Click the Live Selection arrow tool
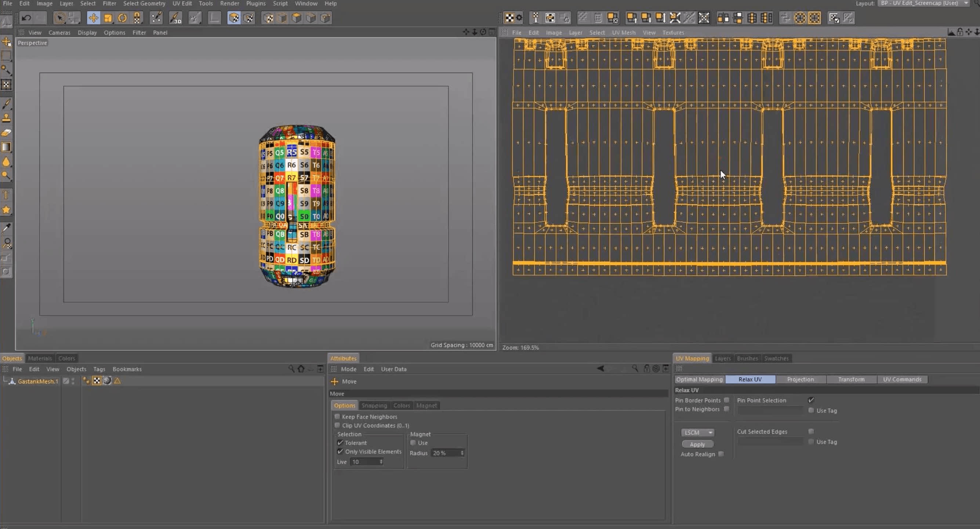The image size is (980, 529). pyautogui.click(x=59, y=18)
